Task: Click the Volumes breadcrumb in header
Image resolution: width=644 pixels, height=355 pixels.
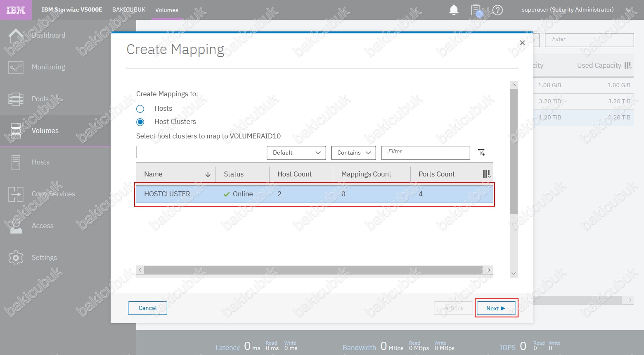Action: click(167, 10)
